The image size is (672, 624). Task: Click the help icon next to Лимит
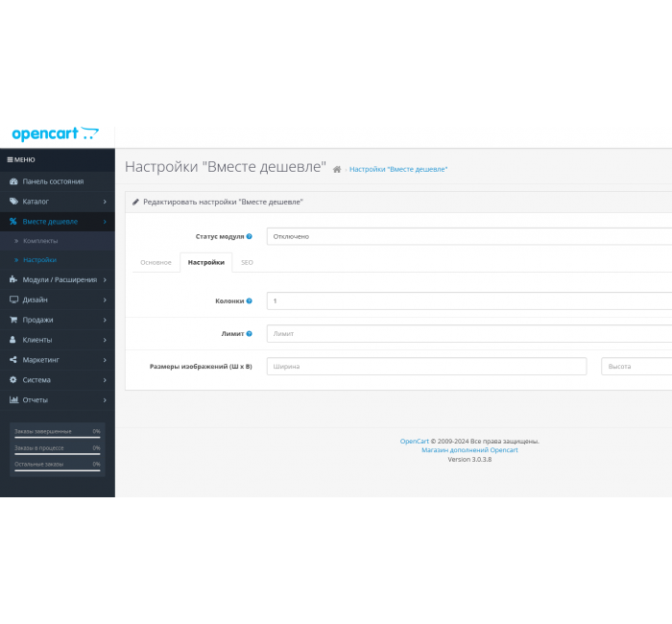[249, 333]
